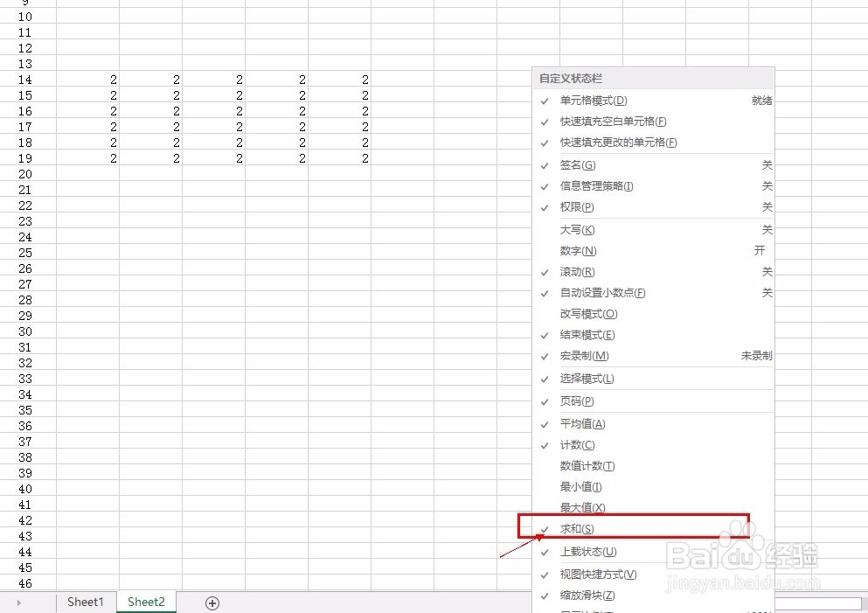Select the 签名 (Signatures) menu entry
Screen dimensions: 868x613
(576, 164)
